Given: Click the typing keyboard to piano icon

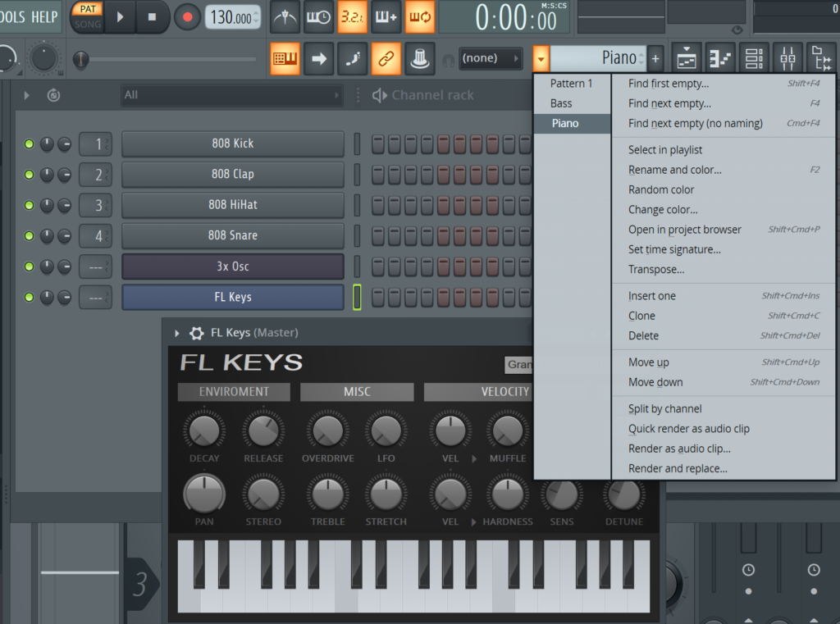Looking at the screenshot, I should (285, 58).
